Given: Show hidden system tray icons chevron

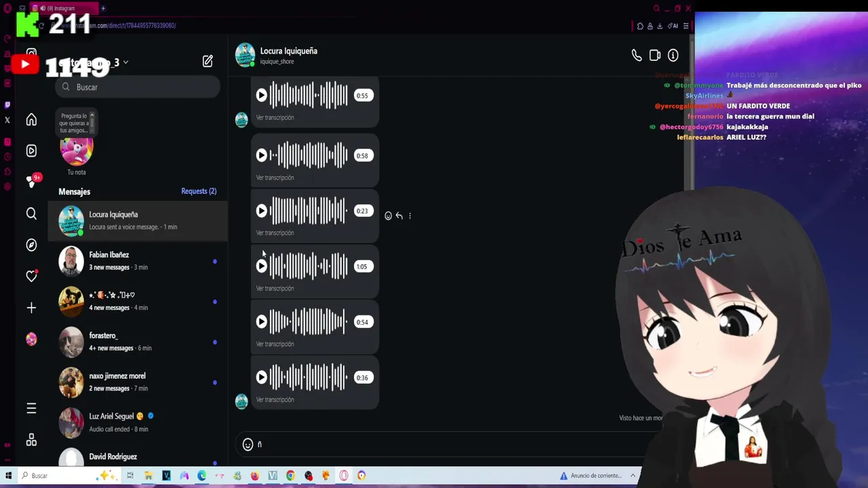Looking at the screenshot, I should pos(633,475).
